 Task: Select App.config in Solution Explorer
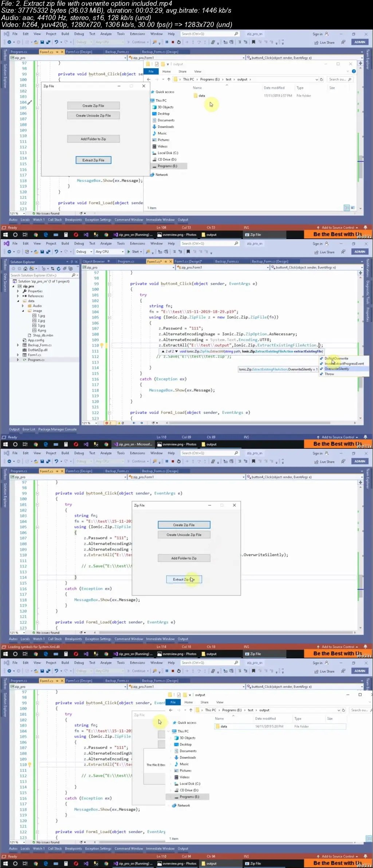pyautogui.click(x=33, y=340)
